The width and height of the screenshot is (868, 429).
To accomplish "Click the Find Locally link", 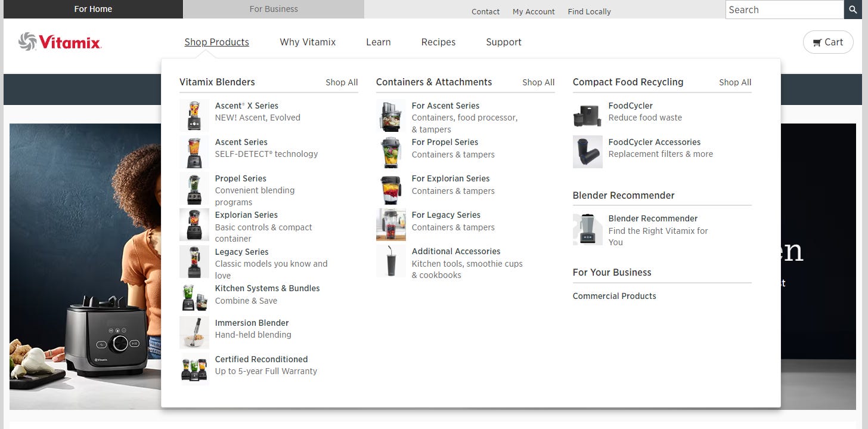I will point(589,11).
